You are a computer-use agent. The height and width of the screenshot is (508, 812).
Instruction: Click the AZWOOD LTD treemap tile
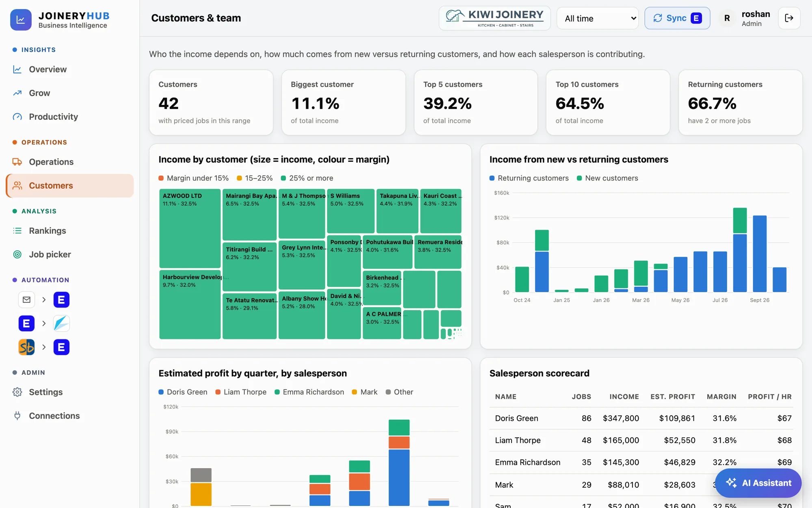coord(190,228)
